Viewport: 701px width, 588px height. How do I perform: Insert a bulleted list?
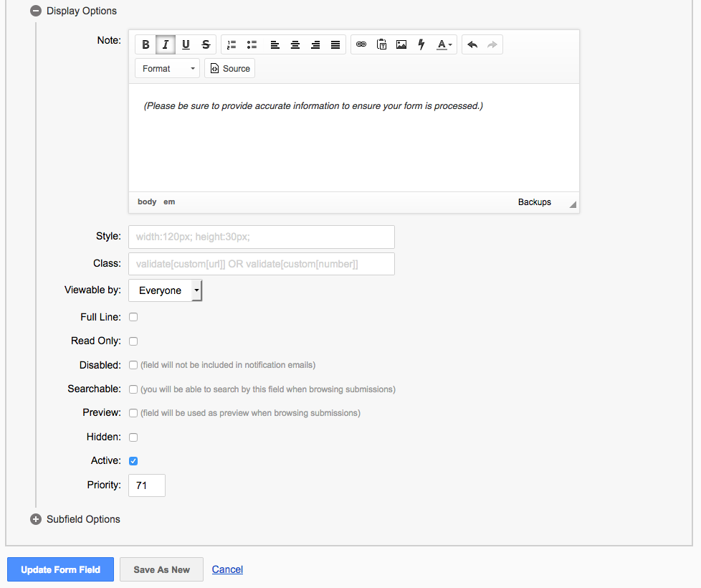pyautogui.click(x=252, y=44)
